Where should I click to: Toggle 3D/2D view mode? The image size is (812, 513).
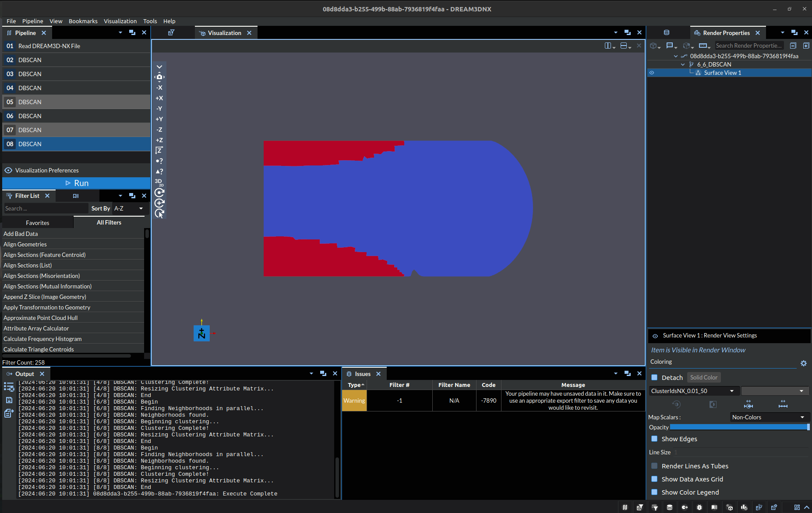click(x=159, y=182)
